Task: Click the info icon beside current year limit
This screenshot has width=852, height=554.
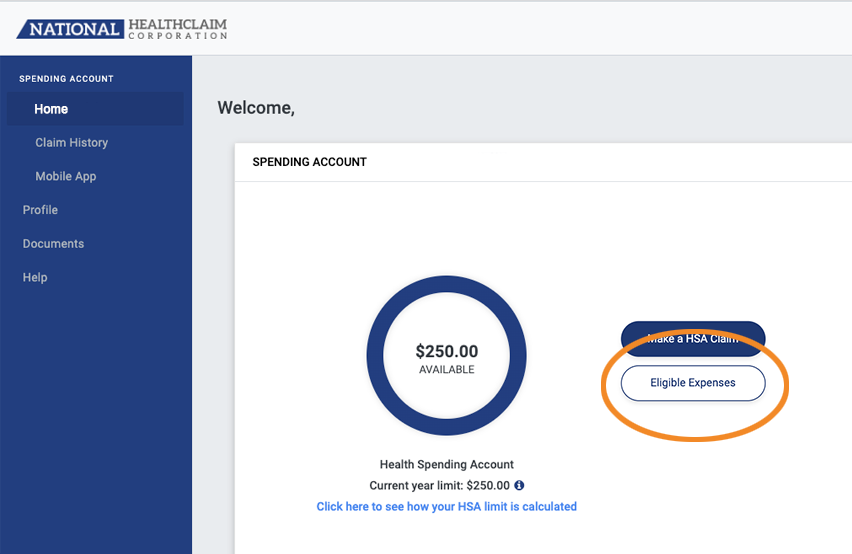Action: point(519,485)
